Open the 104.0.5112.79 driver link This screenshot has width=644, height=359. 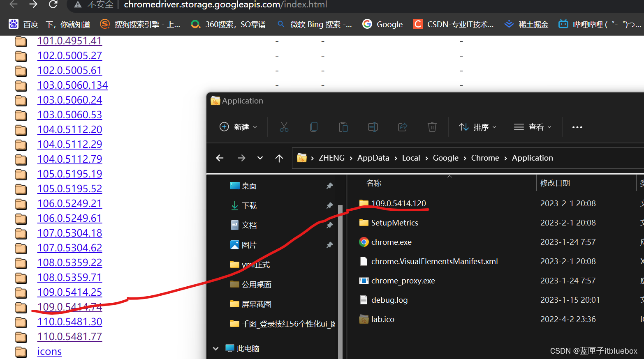click(69, 159)
